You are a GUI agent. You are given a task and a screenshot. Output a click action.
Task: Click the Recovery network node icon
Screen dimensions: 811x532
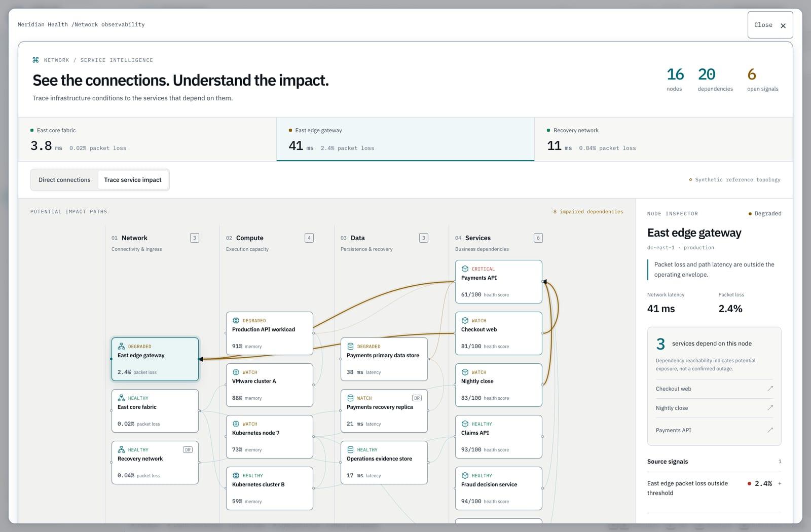tap(121, 450)
